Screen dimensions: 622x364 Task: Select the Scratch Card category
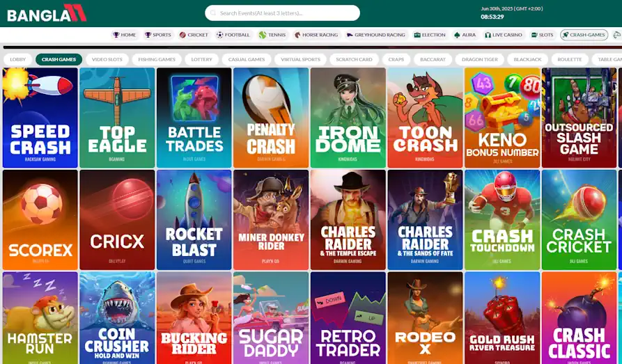(354, 59)
